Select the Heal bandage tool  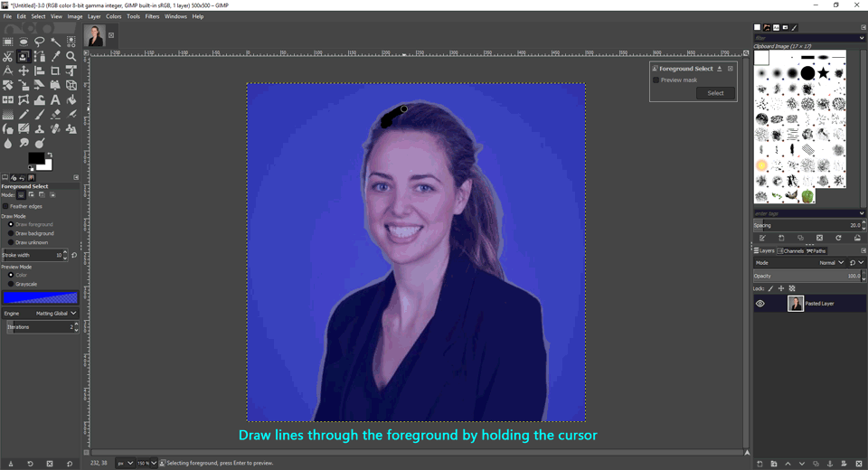click(55, 129)
